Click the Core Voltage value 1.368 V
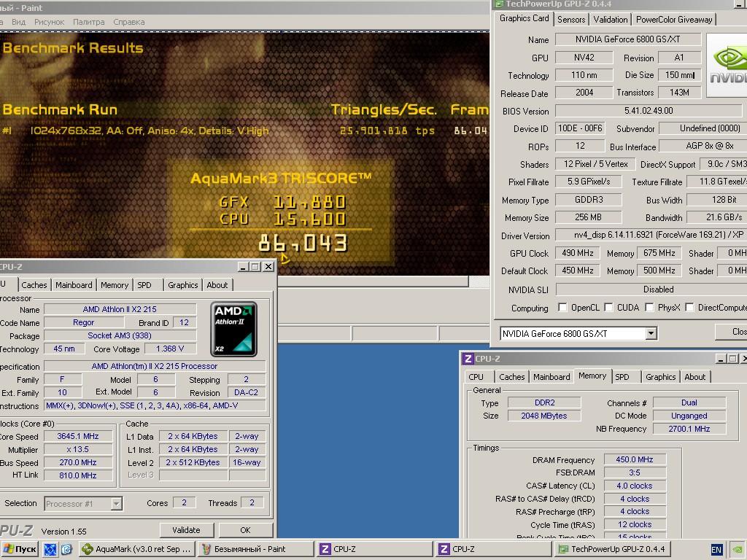Viewport: 747px width, 560px height. [x=170, y=349]
